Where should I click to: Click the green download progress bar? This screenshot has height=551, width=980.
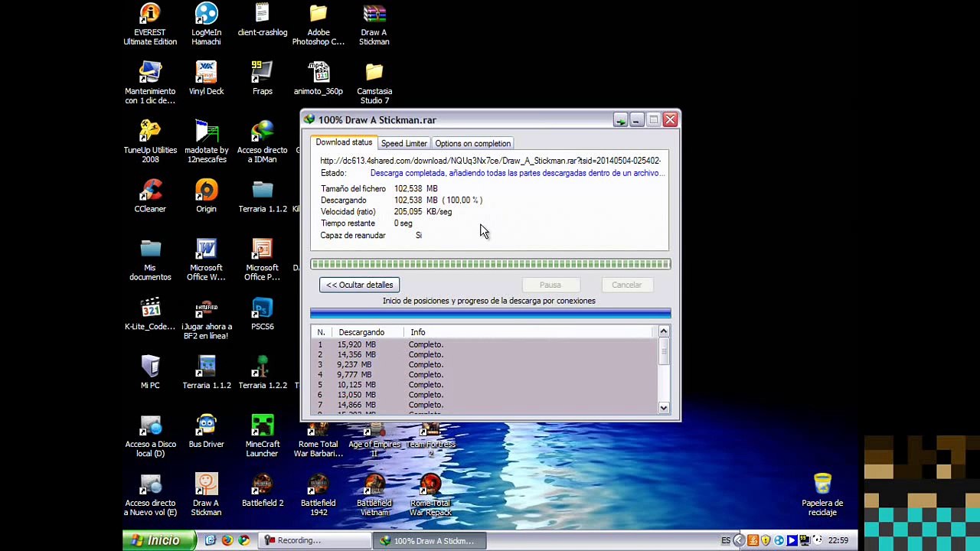click(490, 264)
